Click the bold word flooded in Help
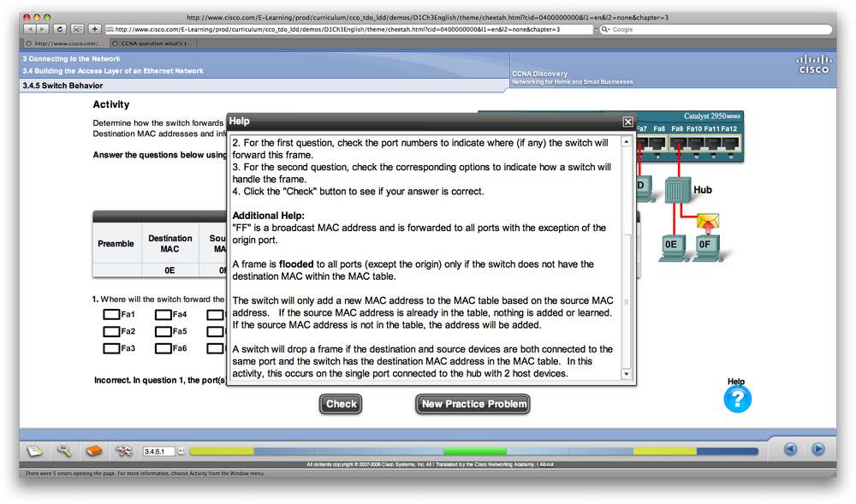 tap(296, 264)
